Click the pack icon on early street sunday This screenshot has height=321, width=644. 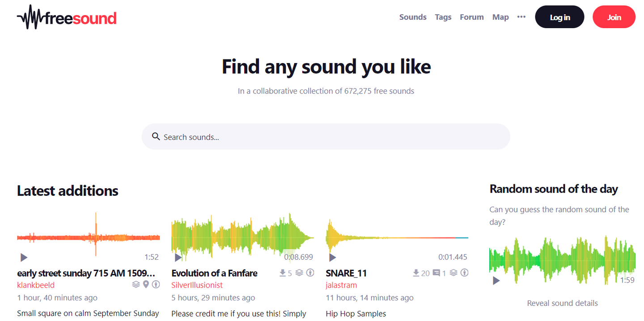(x=136, y=284)
